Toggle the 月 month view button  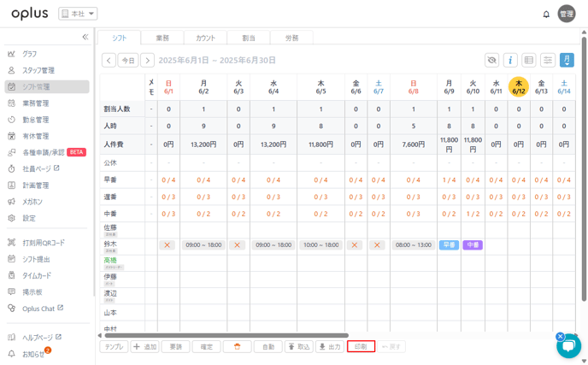(567, 61)
